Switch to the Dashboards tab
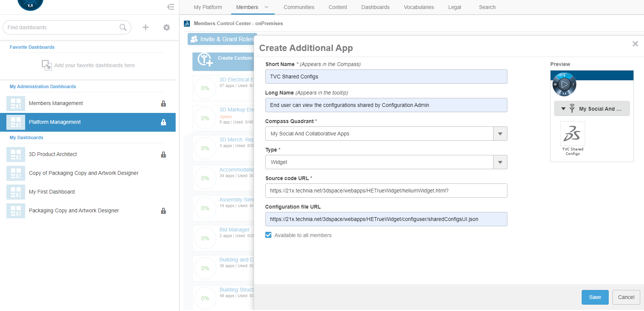Image resolution: width=644 pixels, height=311 pixels. [x=375, y=7]
